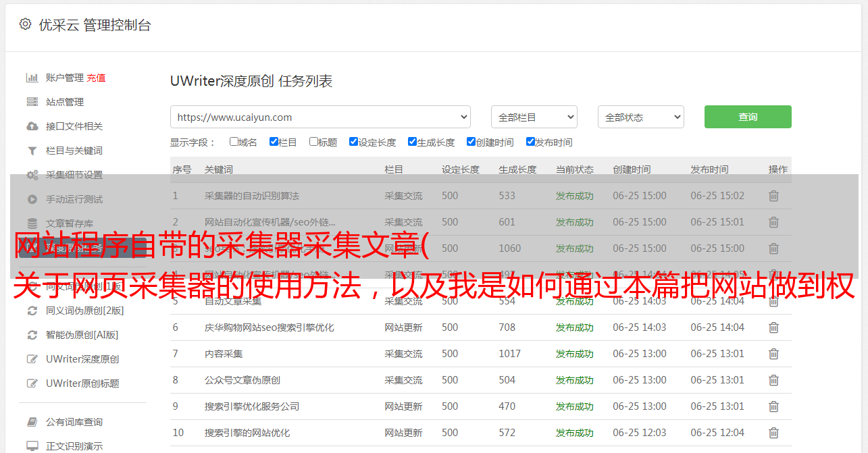Delete row 7 内容采集
868x453 pixels.
click(773, 354)
